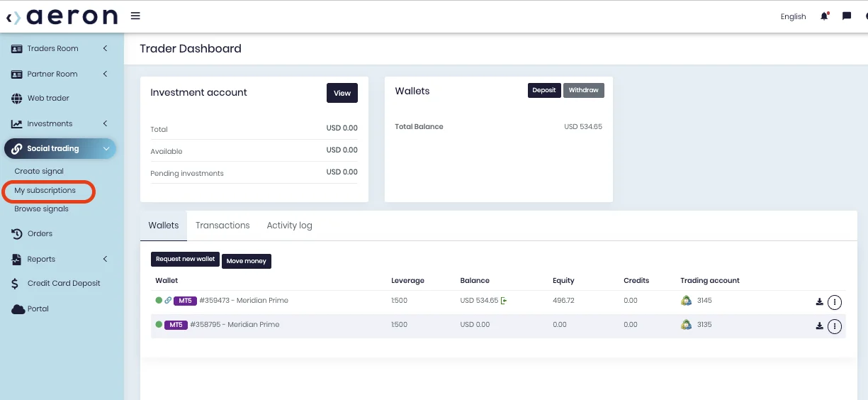Image resolution: width=868 pixels, height=400 pixels.
Task: Click the Deposit button
Action: (544, 91)
